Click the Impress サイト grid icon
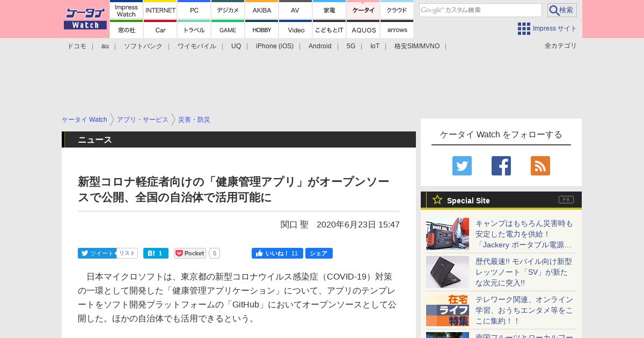Screen dimensions: 644x338 click(x=524, y=28)
